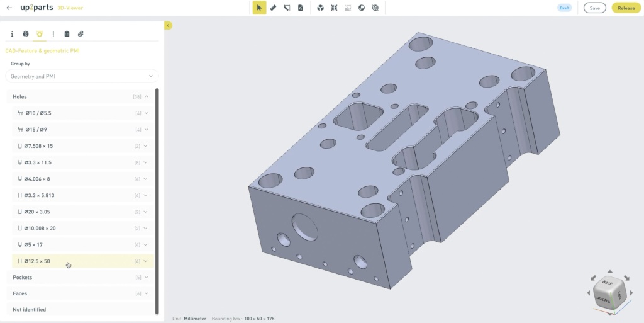This screenshot has width=644, height=323.
Task: Open the Group by dropdown
Action: coord(81,76)
